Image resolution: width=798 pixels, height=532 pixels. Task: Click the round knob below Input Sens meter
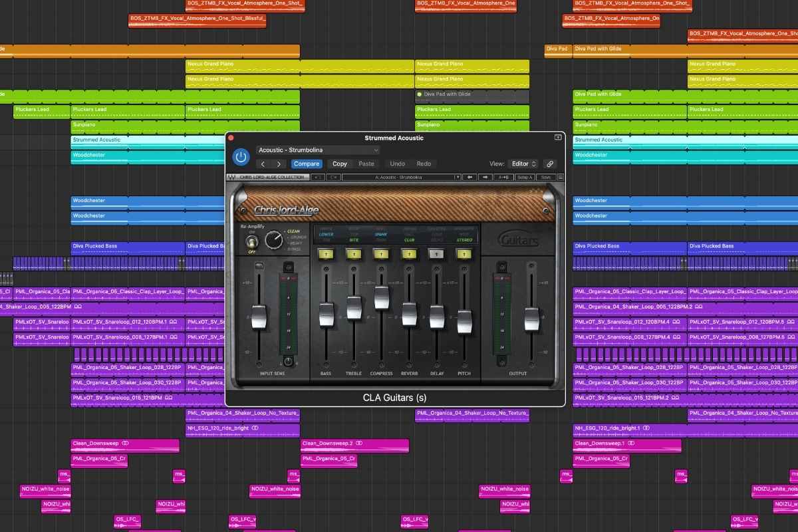[288, 362]
